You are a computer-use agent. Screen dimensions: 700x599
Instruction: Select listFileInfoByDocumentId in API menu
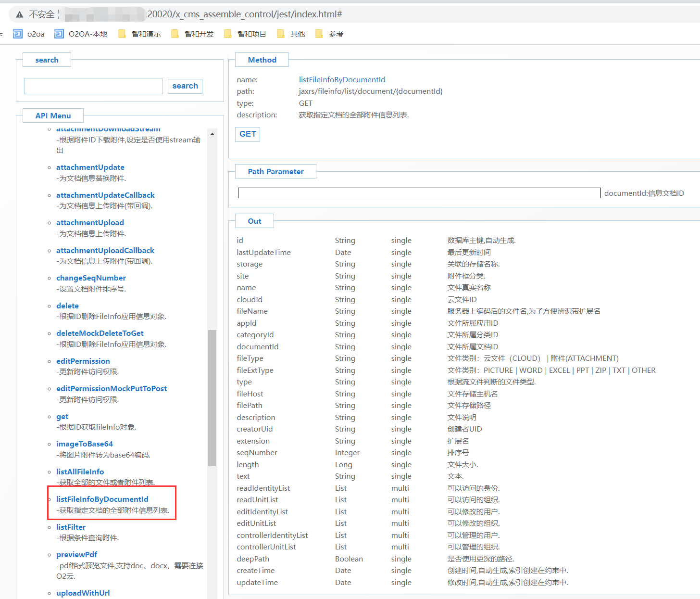(102, 499)
